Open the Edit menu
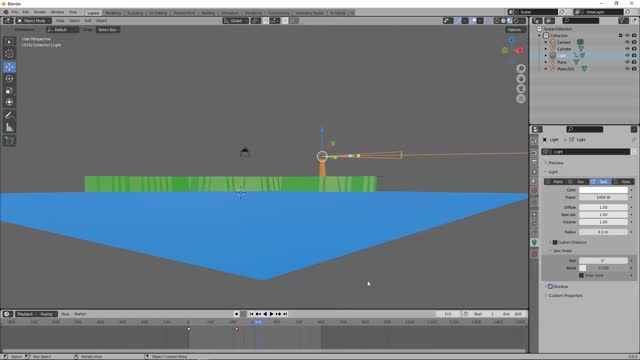This screenshot has width=640, height=360. coord(26,12)
